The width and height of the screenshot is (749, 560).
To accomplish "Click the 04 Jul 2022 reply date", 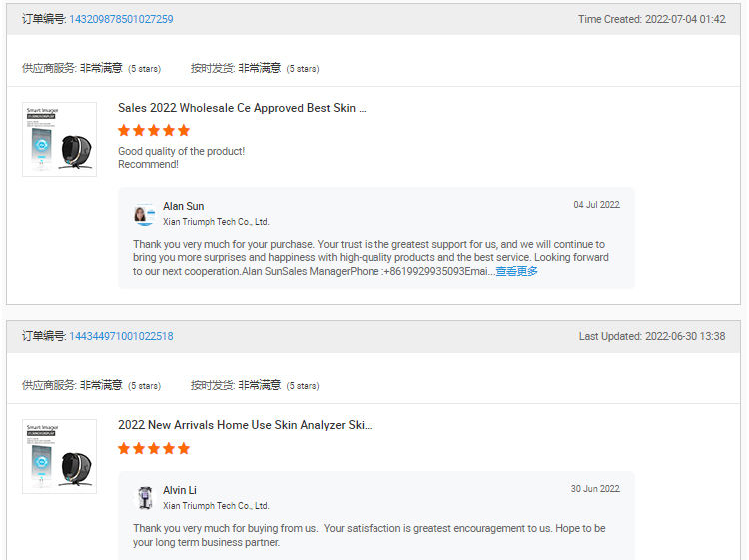I will (x=596, y=205).
